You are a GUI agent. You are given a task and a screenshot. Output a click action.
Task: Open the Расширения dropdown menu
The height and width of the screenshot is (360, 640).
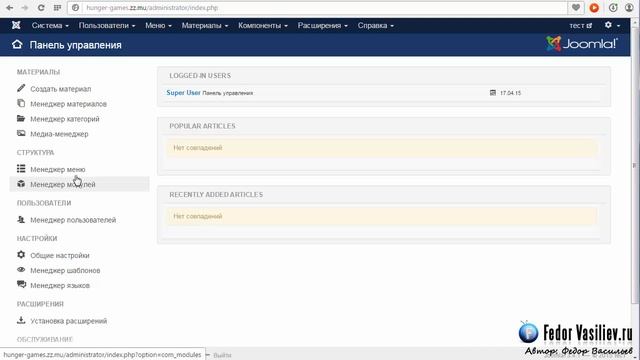tap(322, 25)
